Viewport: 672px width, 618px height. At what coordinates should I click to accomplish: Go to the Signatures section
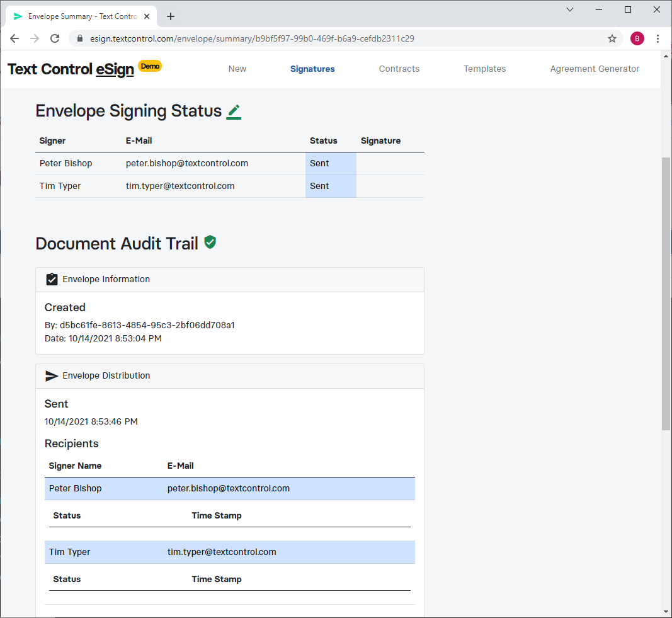[x=312, y=69]
